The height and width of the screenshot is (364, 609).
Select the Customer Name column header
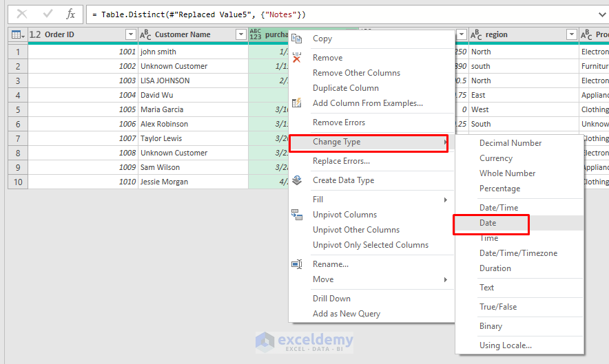pos(193,34)
